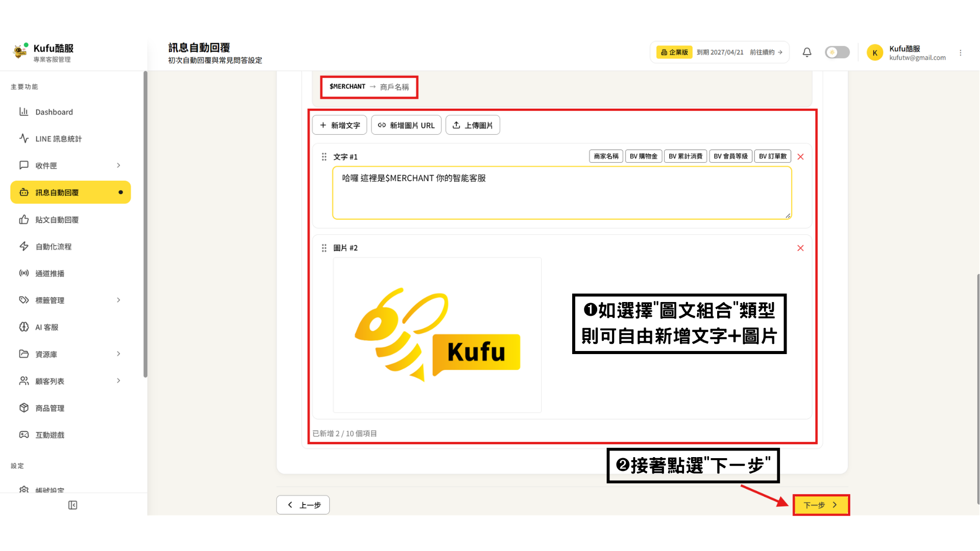Screen dimensions: 980x551
Task: Click the text area resize grip
Action: [788, 216]
